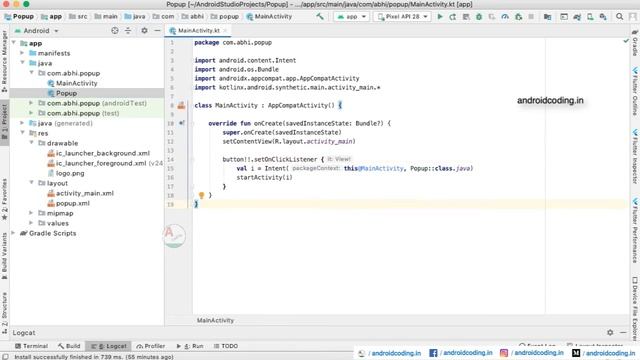The height and width of the screenshot is (360, 640).
Task: Select the Logcat tool window tab
Action: (109, 346)
